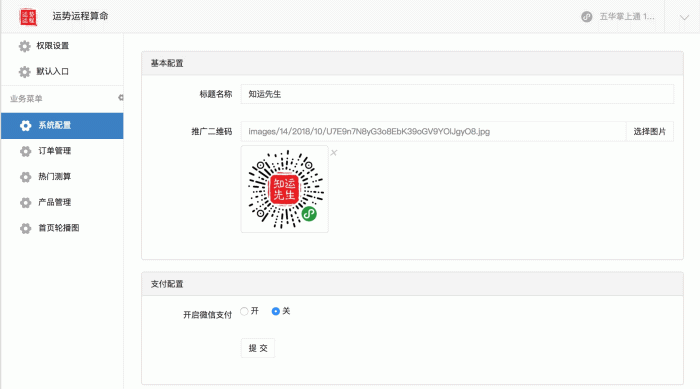Select the 关 radio for WeChat pay
Image resolution: width=700 pixels, height=389 pixels.
click(x=275, y=311)
